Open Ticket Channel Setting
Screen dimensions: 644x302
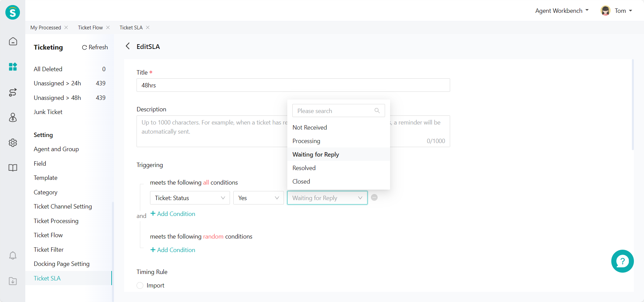[x=63, y=207]
